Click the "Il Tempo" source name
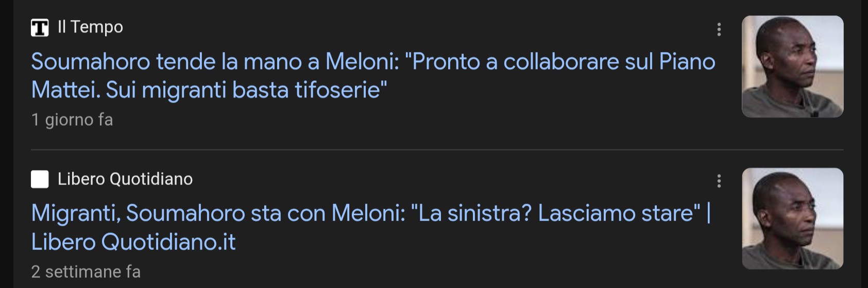This screenshot has height=288, width=868. (x=90, y=27)
